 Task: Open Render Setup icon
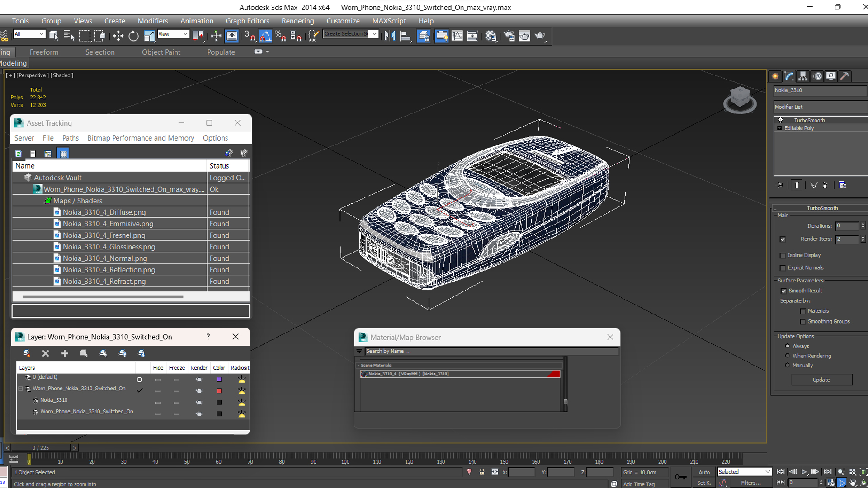[509, 36]
